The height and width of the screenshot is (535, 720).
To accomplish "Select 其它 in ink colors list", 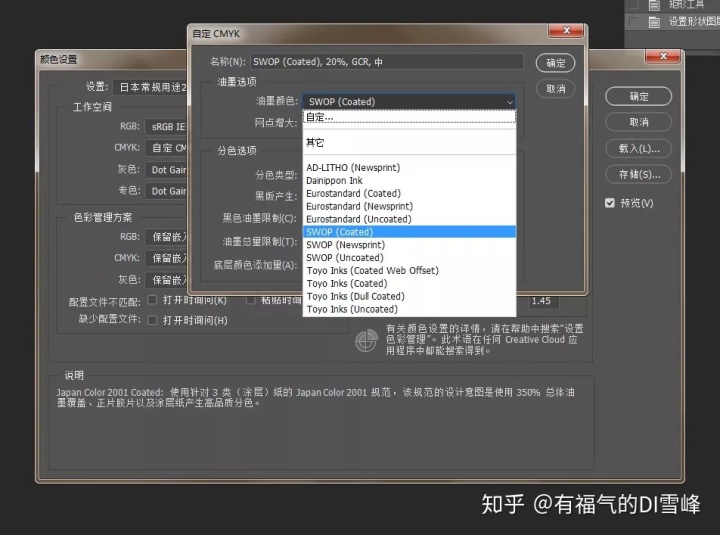I will click(409, 142).
